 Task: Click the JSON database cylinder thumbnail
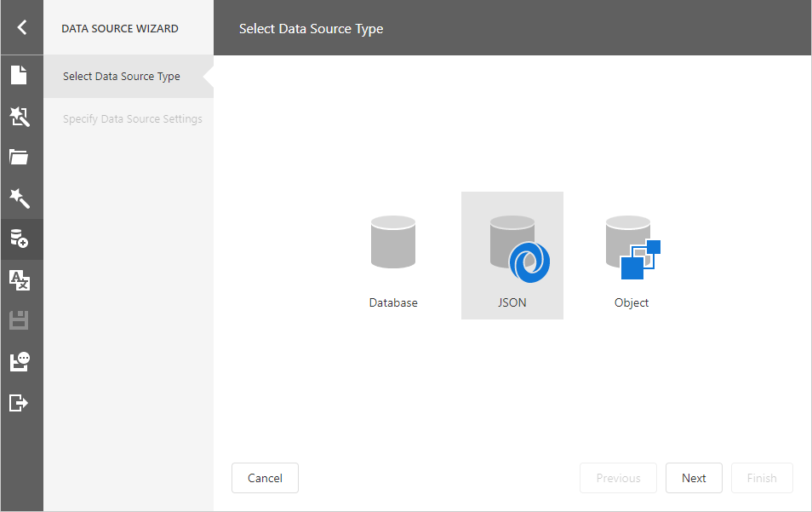512,241
